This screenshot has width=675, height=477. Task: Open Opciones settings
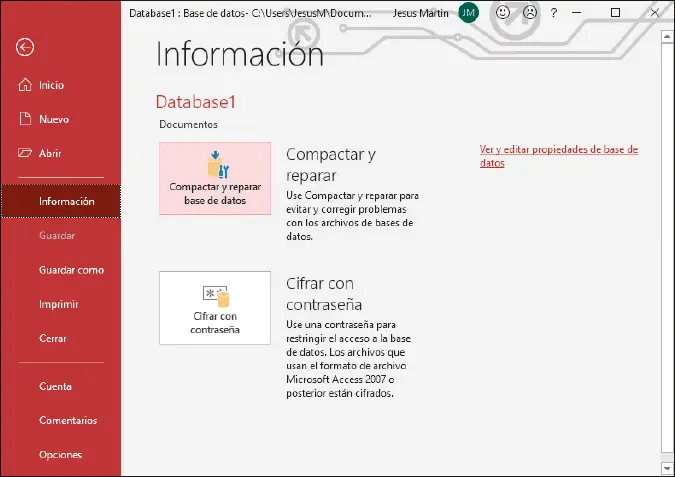60,455
